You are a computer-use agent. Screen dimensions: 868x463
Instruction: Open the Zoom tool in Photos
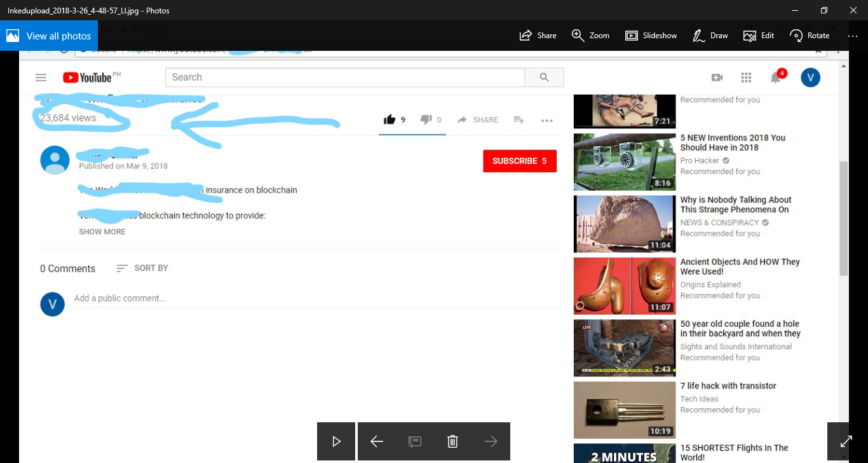point(590,36)
